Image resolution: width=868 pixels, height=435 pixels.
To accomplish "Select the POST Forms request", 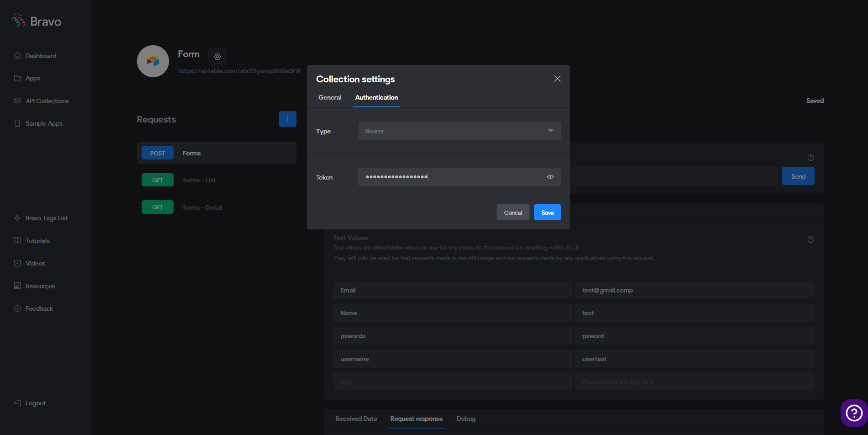I will coord(217,153).
